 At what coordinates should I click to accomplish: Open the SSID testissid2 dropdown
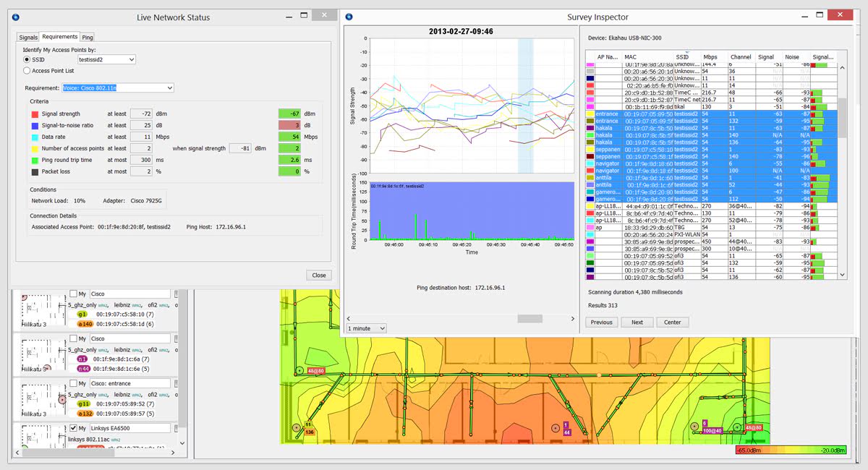[106, 59]
